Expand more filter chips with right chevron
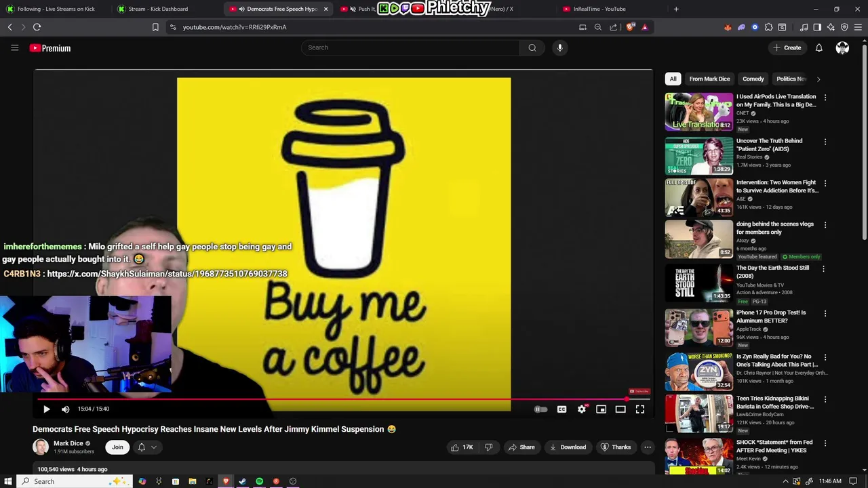This screenshot has height=488, width=868. pos(818,79)
